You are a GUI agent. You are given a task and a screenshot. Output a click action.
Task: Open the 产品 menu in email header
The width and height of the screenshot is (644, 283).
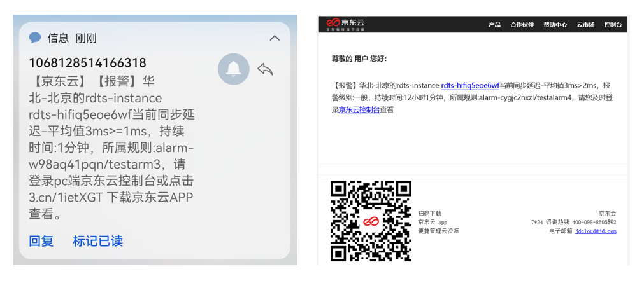(494, 25)
